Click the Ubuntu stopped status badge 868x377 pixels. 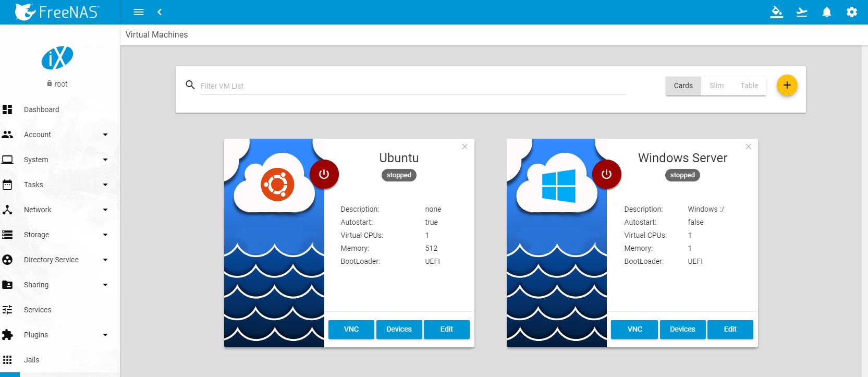point(399,175)
